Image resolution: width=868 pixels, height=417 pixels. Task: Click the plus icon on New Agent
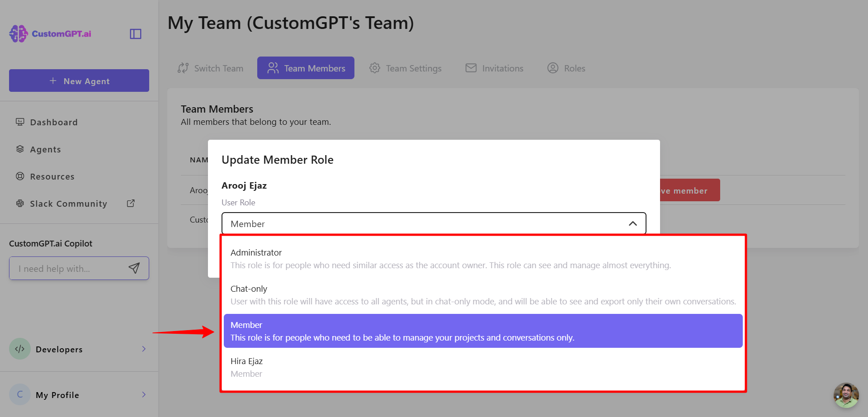53,81
